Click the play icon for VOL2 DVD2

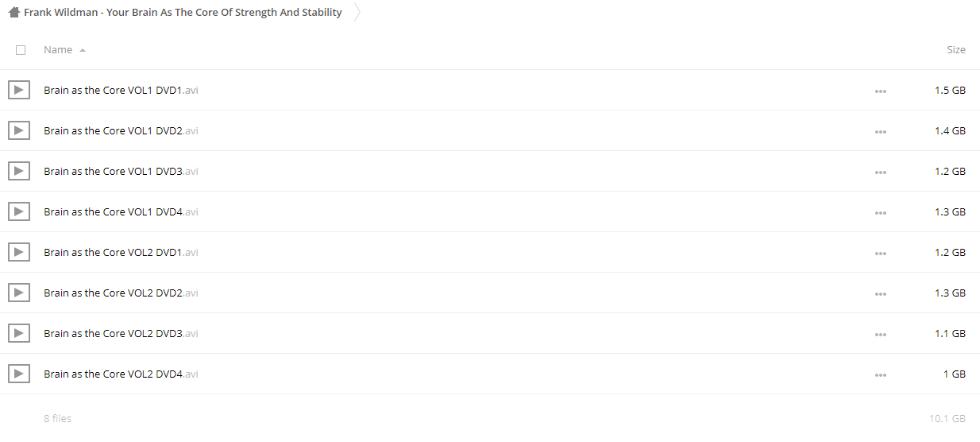tap(19, 293)
